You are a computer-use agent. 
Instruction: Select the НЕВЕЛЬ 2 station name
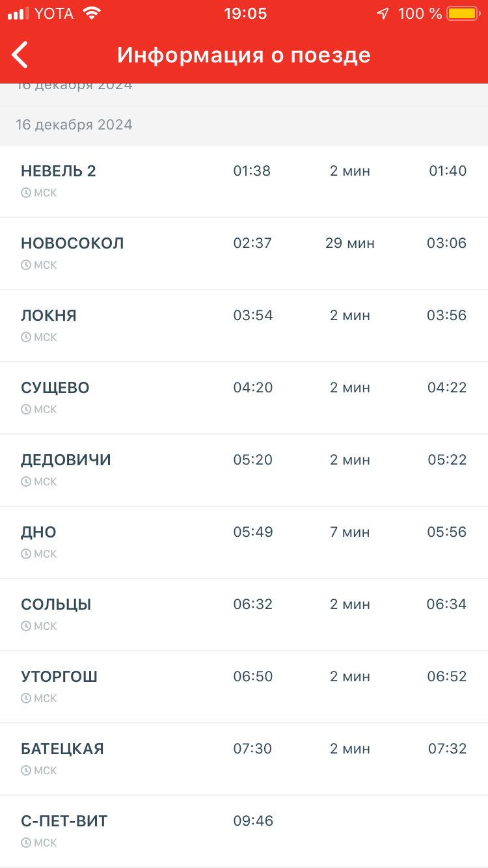tap(59, 171)
